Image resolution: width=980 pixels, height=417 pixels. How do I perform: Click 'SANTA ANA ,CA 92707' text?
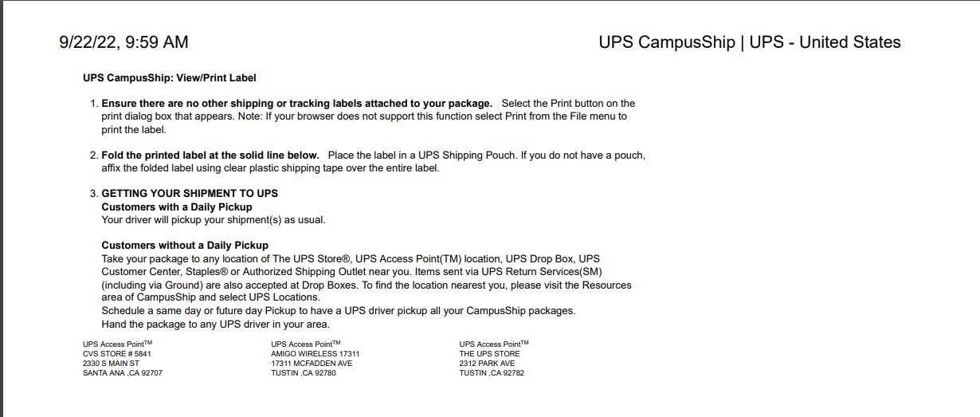123,373
